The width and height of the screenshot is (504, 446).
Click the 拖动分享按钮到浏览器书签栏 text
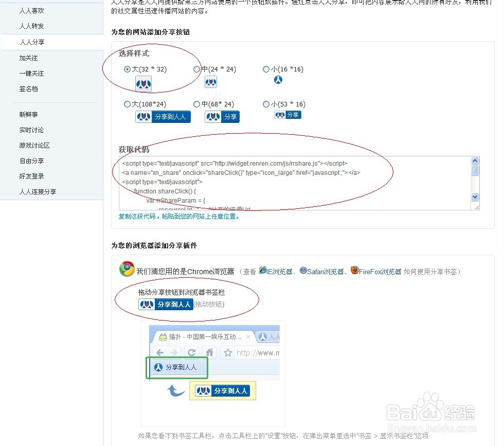point(182,292)
